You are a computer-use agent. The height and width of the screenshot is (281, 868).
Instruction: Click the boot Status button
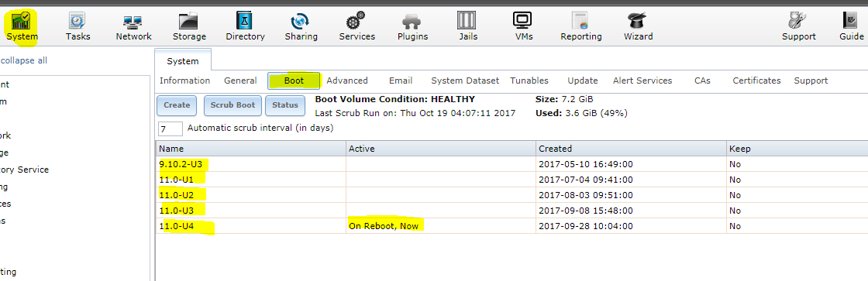pos(285,105)
